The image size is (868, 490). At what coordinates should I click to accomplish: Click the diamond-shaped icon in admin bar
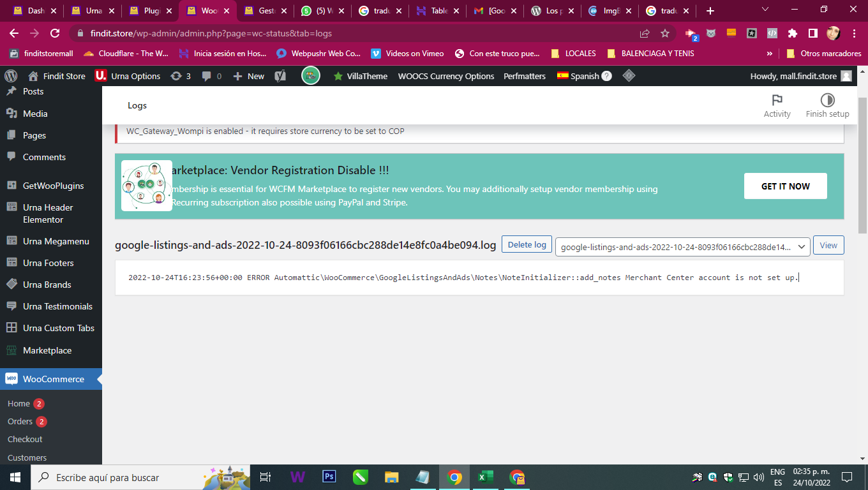629,76
